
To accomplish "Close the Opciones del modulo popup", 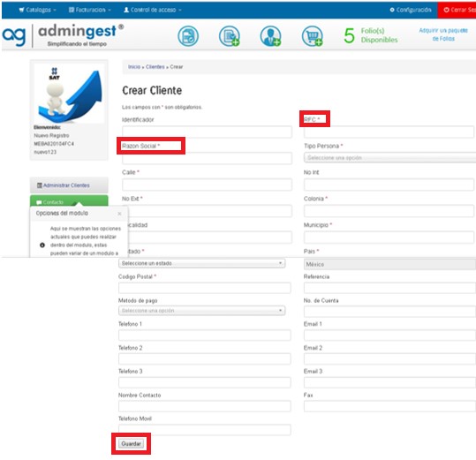I will click(x=119, y=214).
